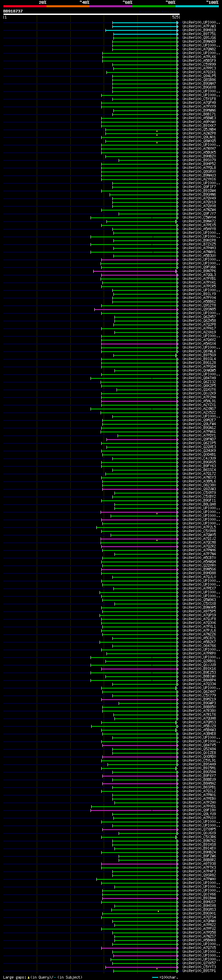
Task: Select label UniRef100_A7Q7X5
Action: click(199, 948)
